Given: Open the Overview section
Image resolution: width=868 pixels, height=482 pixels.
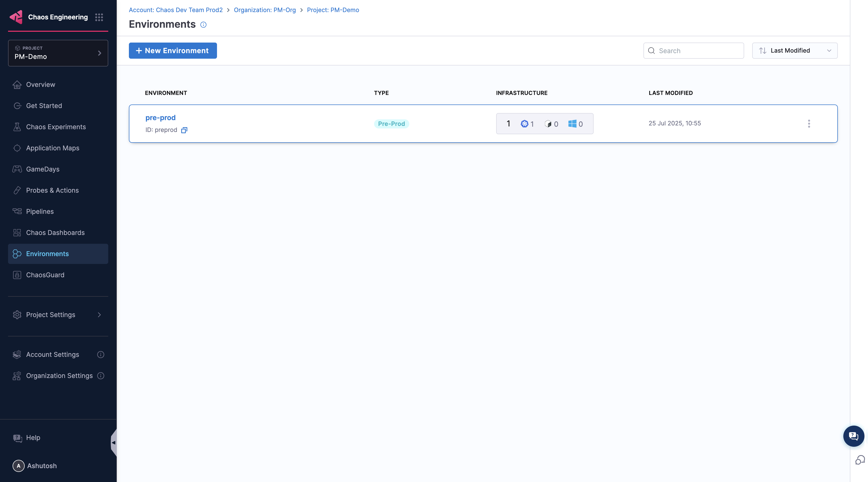Looking at the screenshot, I should pos(41,84).
